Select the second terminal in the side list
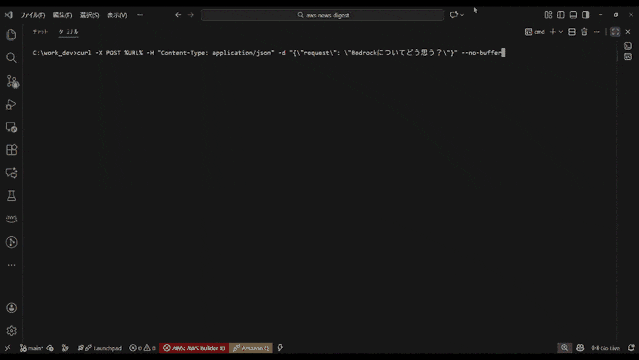 point(628,57)
